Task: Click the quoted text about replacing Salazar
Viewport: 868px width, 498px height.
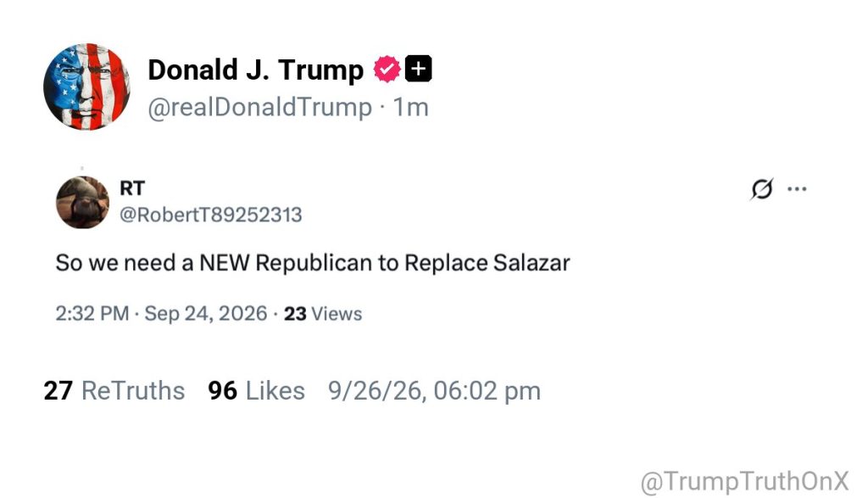Action: click(x=313, y=262)
